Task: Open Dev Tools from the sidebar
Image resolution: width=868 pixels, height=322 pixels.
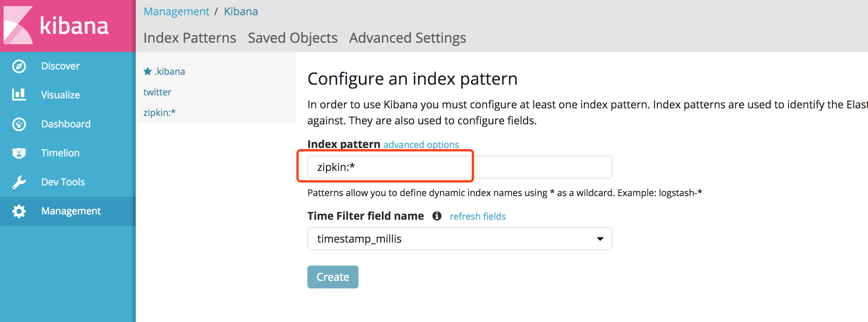Action: pyautogui.click(x=68, y=182)
